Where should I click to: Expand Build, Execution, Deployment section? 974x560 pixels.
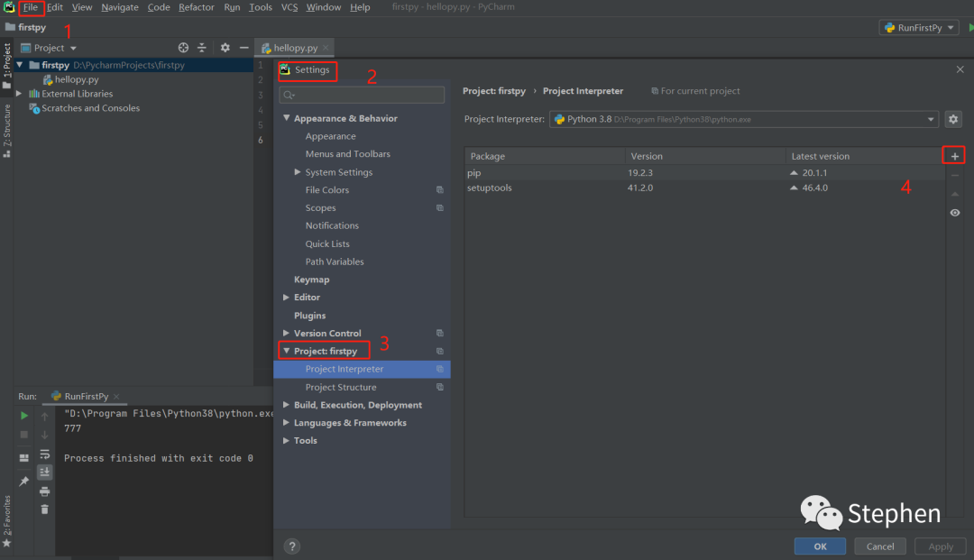tap(287, 405)
